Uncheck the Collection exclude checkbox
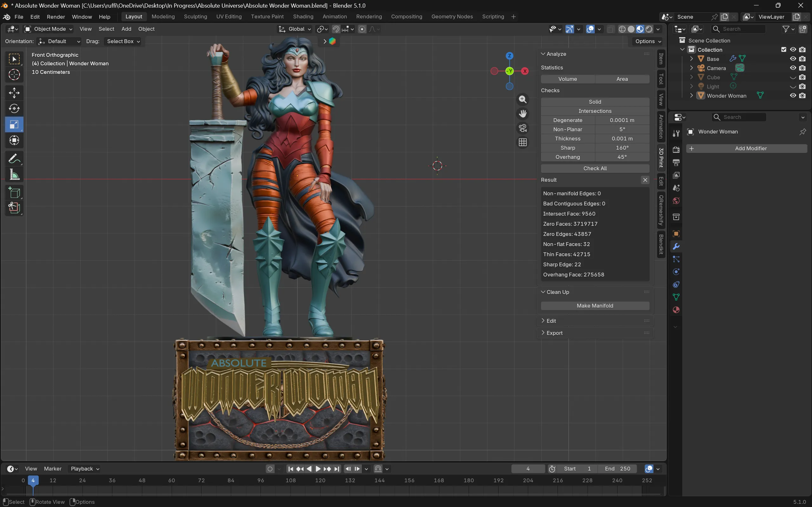The image size is (812, 507). [x=783, y=50]
